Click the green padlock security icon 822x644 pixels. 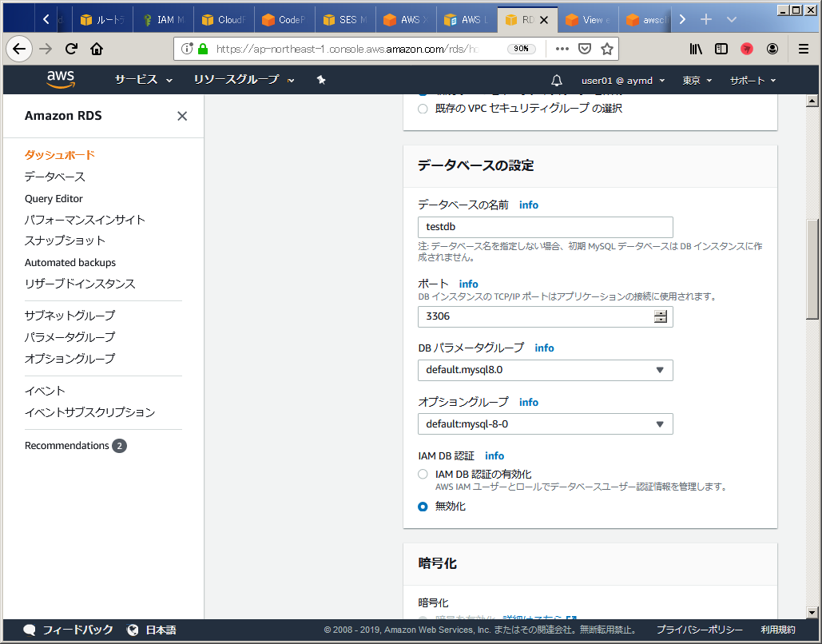pyautogui.click(x=203, y=49)
